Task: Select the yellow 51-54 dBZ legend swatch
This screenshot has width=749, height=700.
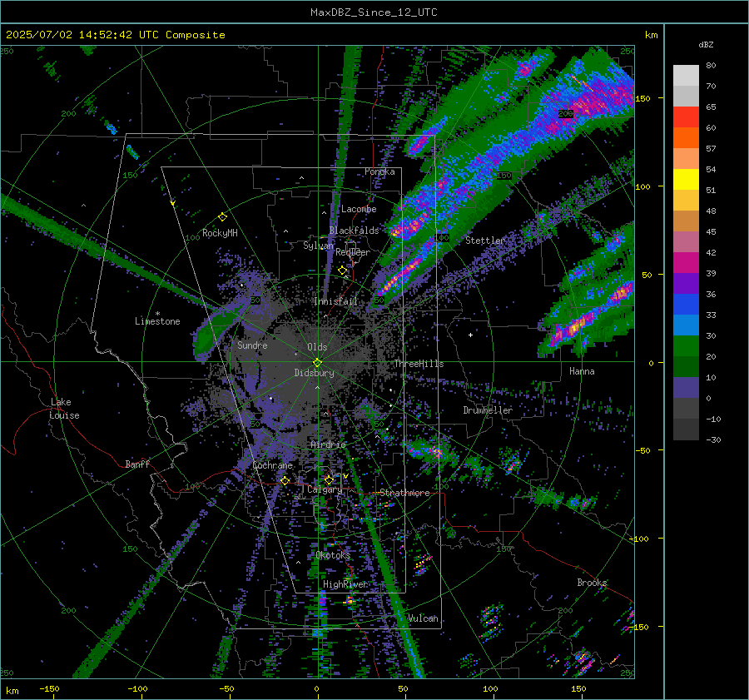Action: [x=686, y=180]
